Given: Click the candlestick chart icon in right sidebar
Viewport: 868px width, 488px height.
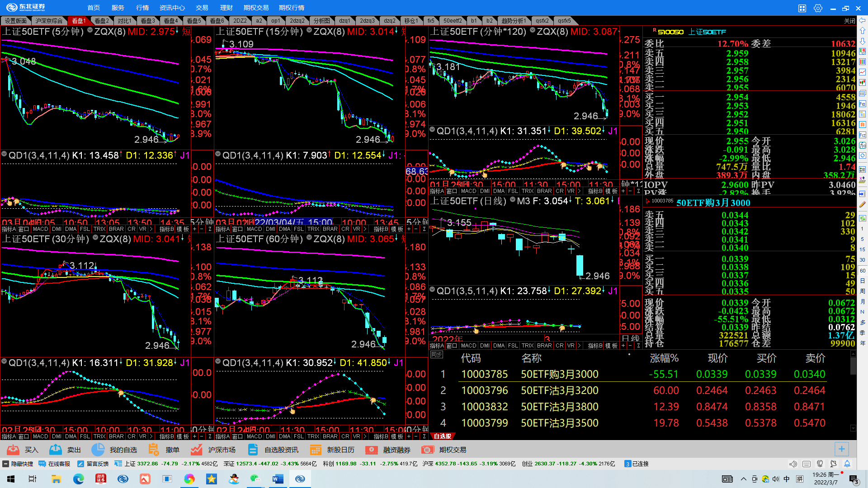Looking at the screenshot, I should coord(863,82).
